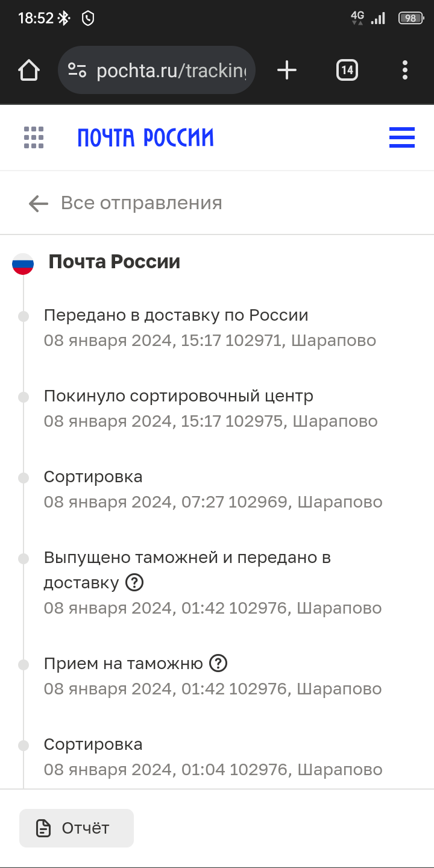The height and width of the screenshot is (868, 434).
Task: Go back to Все отправления
Action: coord(141,203)
